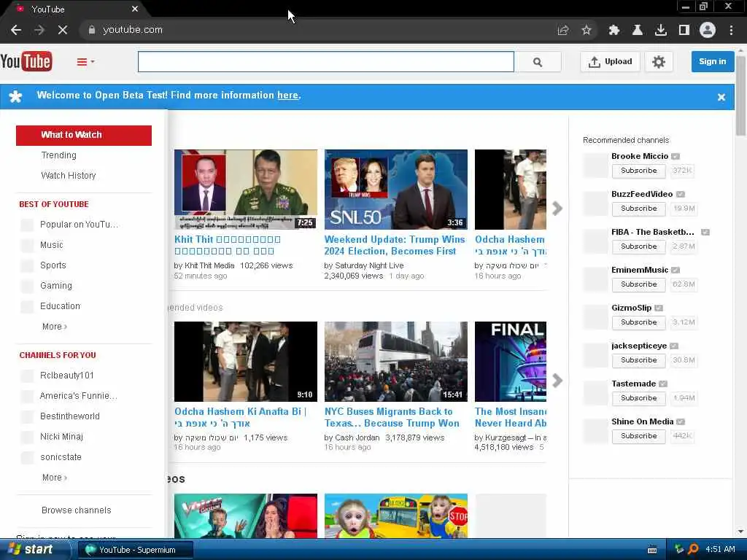Advance recommended videos row with arrow
The width and height of the screenshot is (747, 560).
(x=557, y=381)
